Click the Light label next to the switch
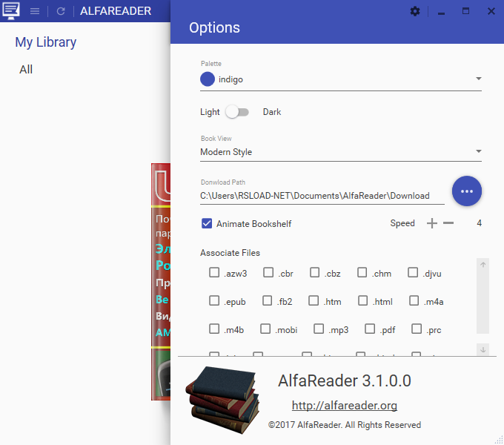The height and width of the screenshot is (445, 504). pyautogui.click(x=210, y=112)
